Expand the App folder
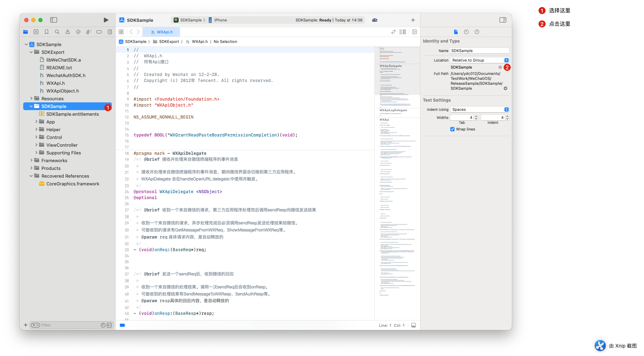 (36, 122)
